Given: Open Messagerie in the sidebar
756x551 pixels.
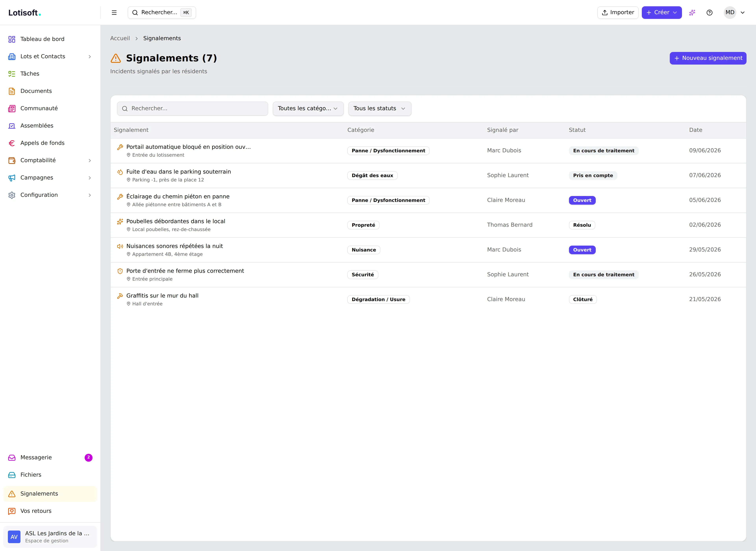Looking at the screenshot, I should click(x=50, y=458).
